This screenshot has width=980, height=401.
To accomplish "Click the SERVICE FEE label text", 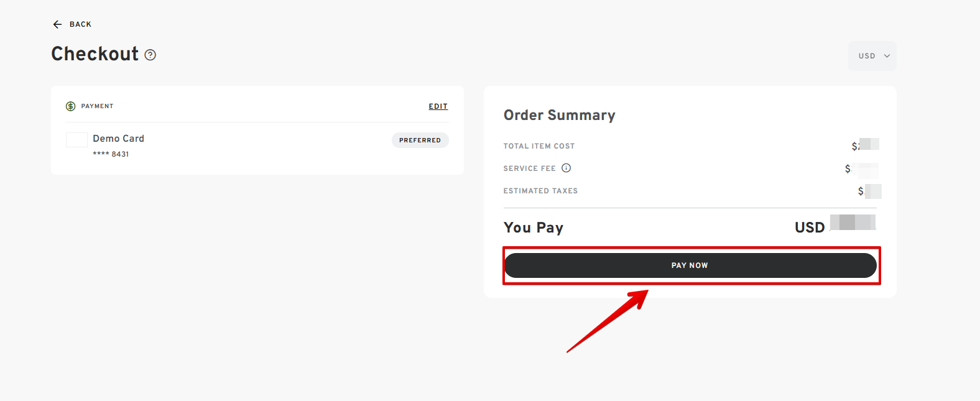I will click(530, 168).
